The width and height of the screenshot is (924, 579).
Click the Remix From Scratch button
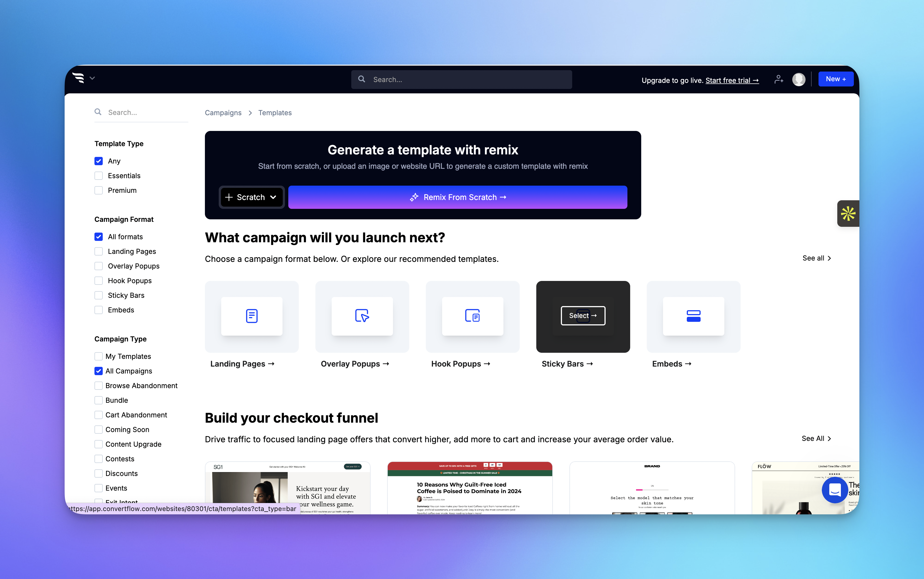[457, 197]
